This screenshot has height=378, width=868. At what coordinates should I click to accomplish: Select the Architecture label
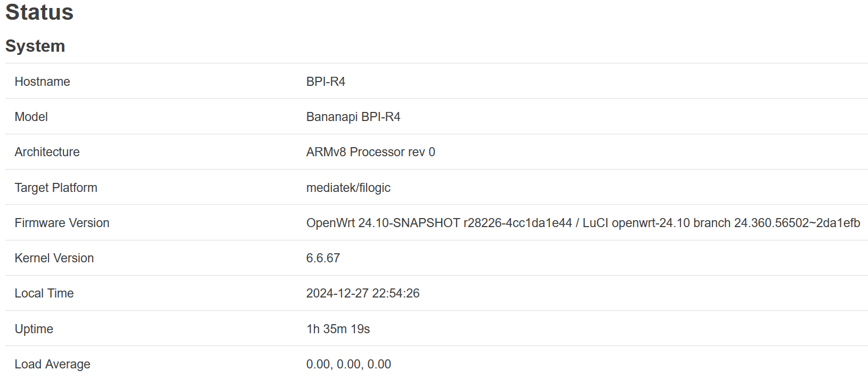(47, 152)
